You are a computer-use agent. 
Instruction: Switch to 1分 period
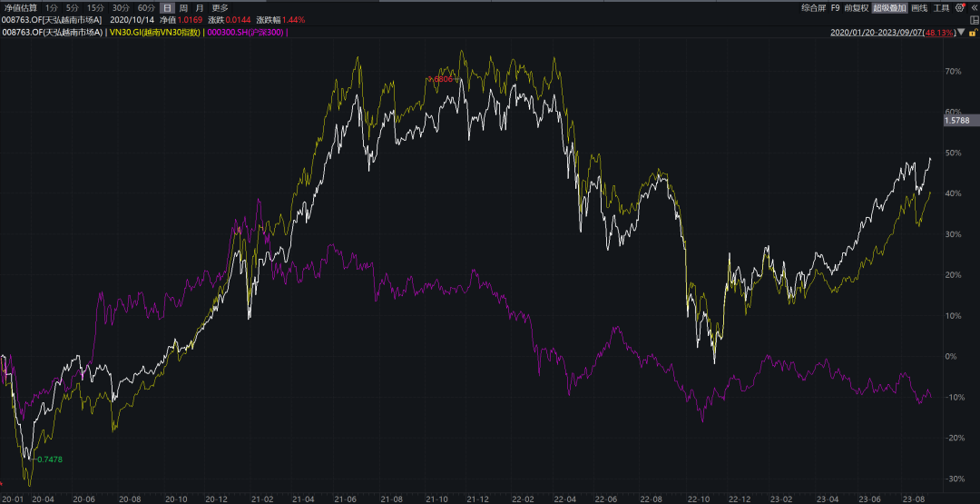pos(51,8)
